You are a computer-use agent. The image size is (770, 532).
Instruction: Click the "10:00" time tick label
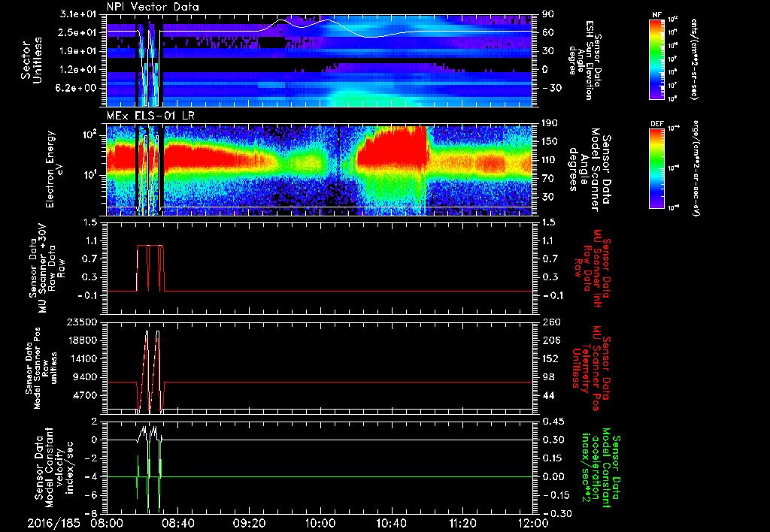tap(320, 523)
